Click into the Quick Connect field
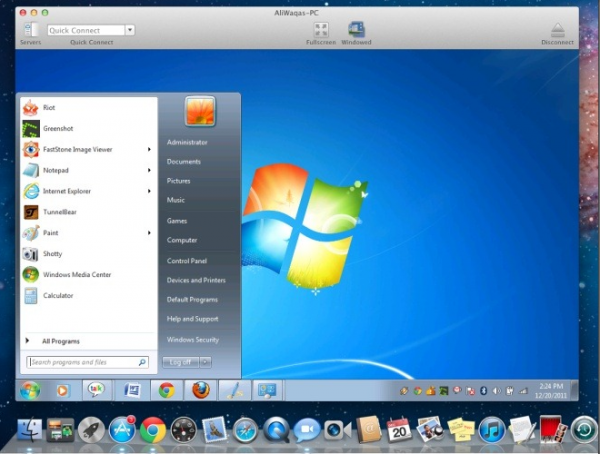Image resolution: width=600 pixels, height=454 pixels. pos(86,30)
